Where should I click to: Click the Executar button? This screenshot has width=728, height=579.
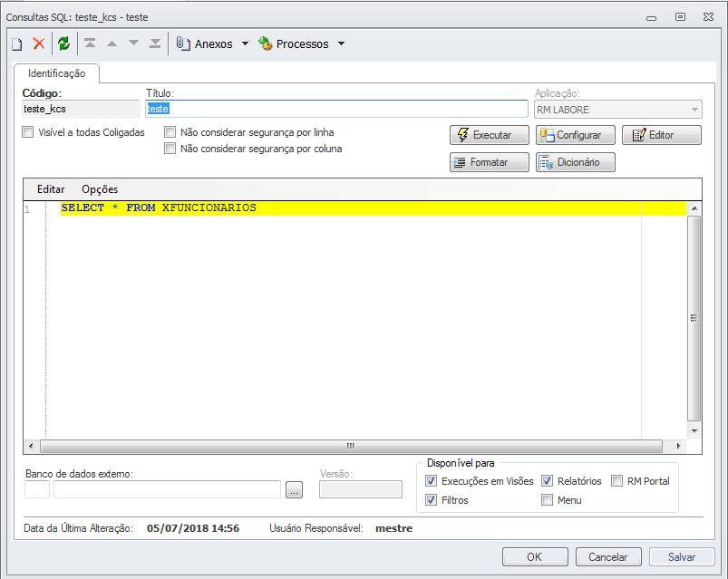point(490,135)
